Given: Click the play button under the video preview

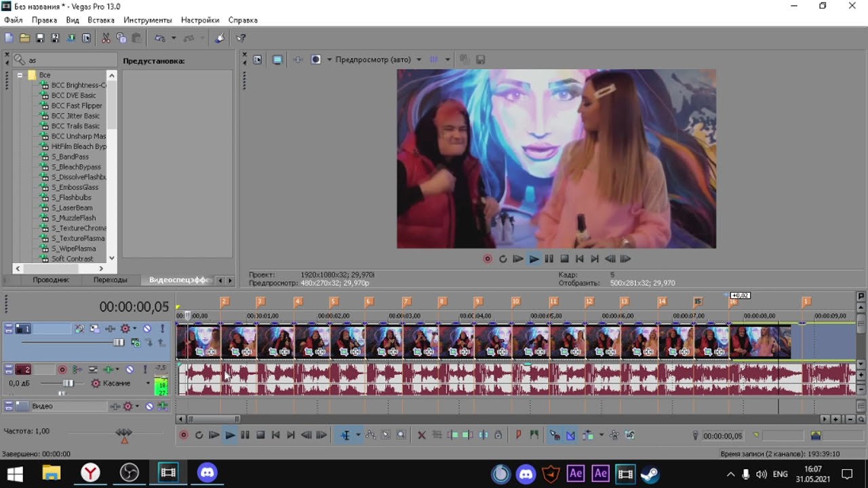Looking at the screenshot, I should (x=534, y=259).
